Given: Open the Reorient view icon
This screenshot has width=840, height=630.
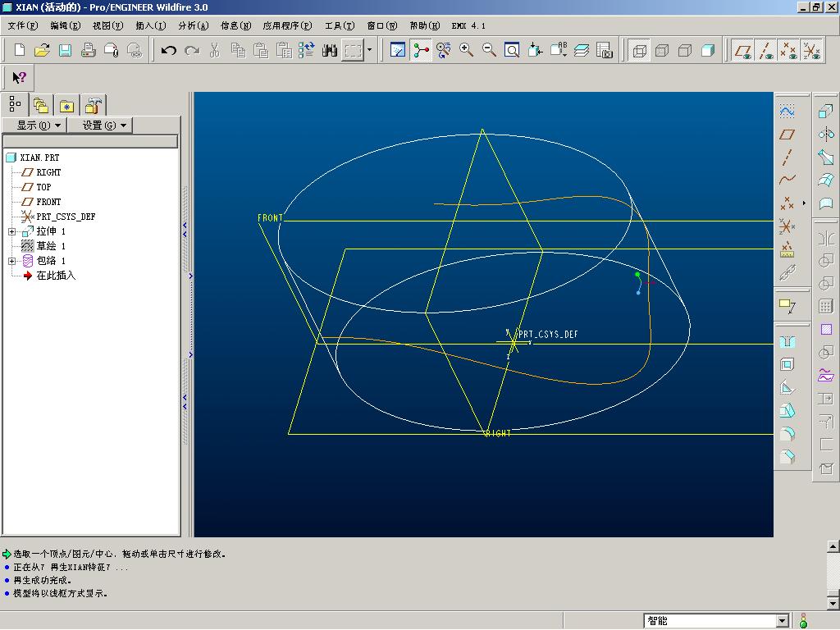Looking at the screenshot, I should point(535,50).
